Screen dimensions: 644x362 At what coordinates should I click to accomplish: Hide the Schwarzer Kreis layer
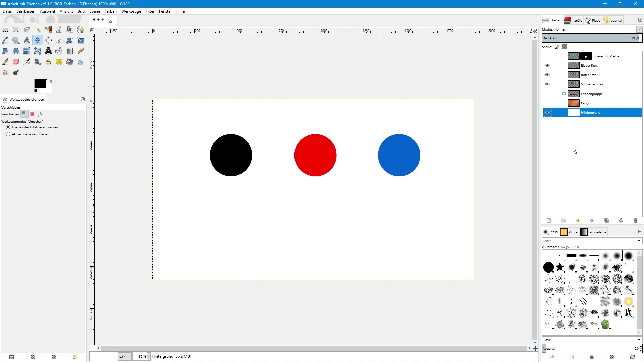(x=547, y=84)
